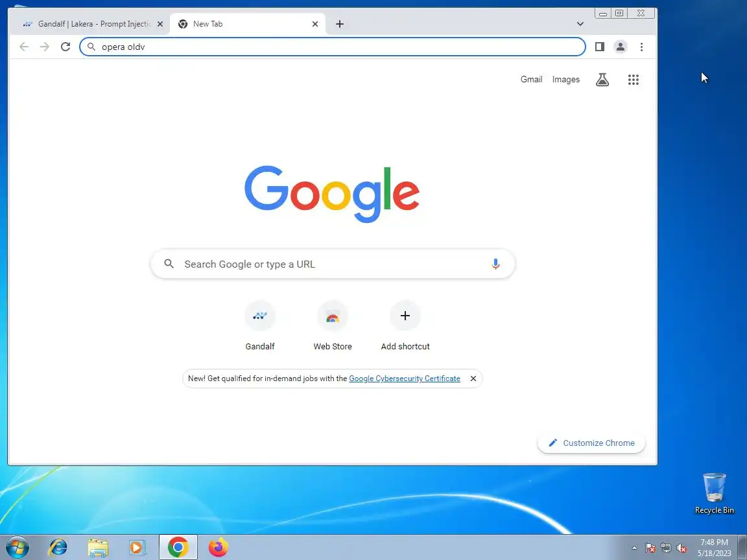
Task: Dismiss the Cybersecurity Certificate promo
Action: coord(473,379)
